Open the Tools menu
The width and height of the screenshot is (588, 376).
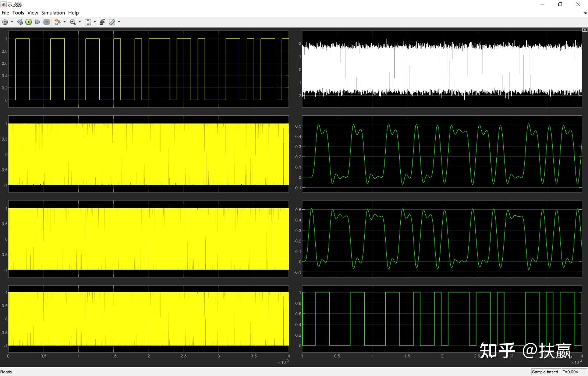pos(18,13)
